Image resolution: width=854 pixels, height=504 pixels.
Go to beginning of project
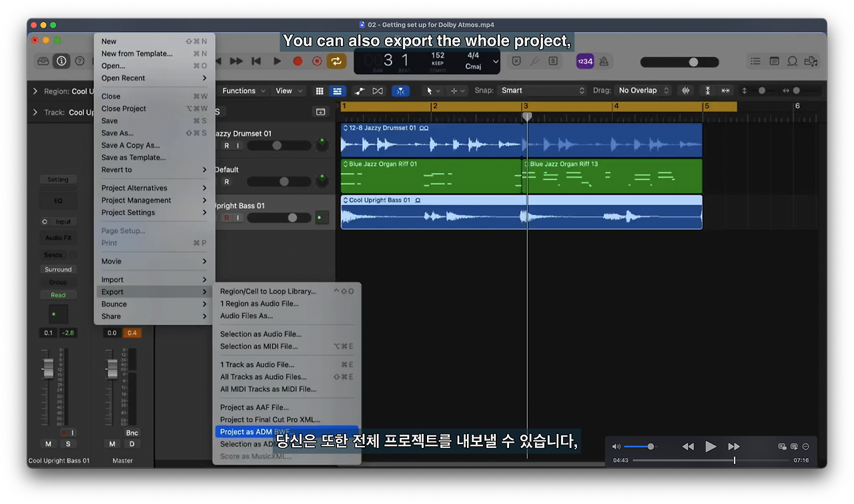tap(256, 61)
